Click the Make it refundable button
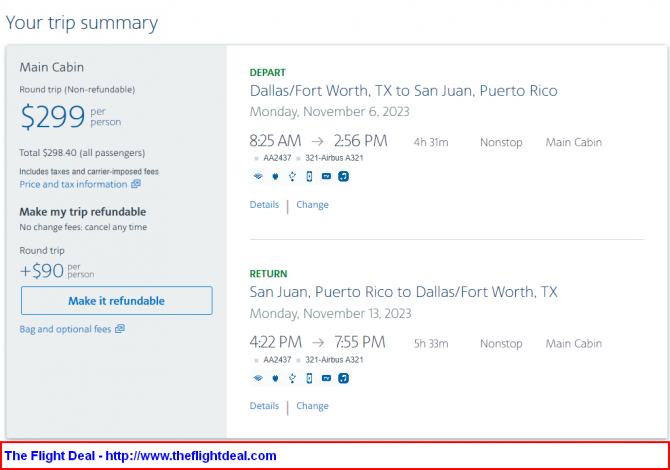The height and width of the screenshot is (470, 670). click(x=117, y=300)
